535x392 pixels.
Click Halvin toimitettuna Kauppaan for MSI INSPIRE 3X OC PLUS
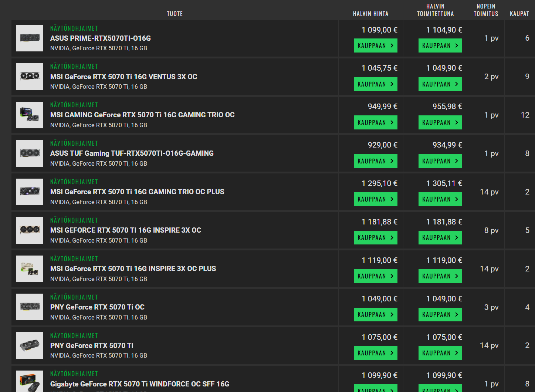[440, 276]
